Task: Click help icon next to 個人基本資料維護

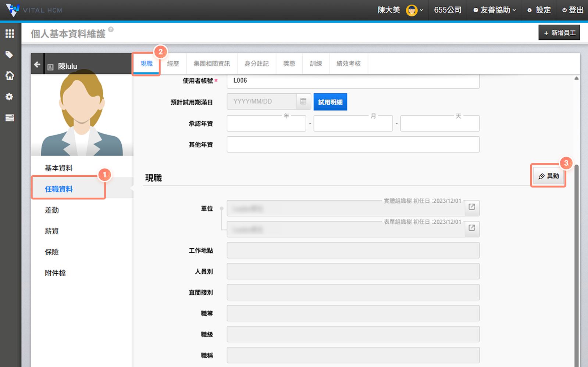Action: pyautogui.click(x=111, y=30)
